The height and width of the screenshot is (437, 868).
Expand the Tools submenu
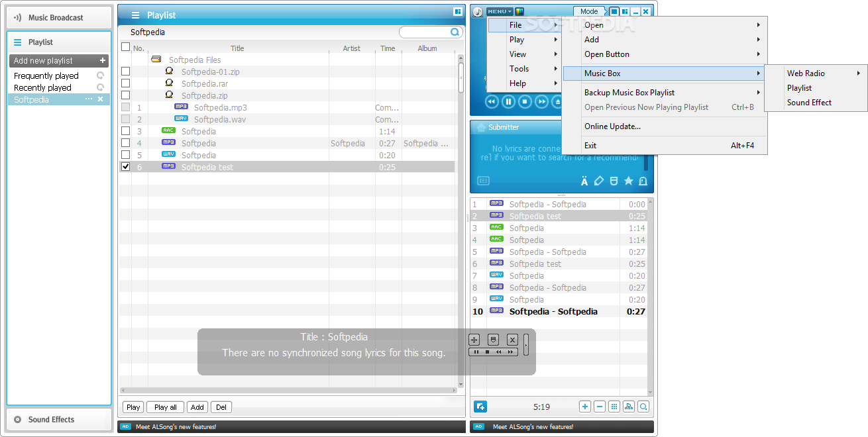[525, 69]
